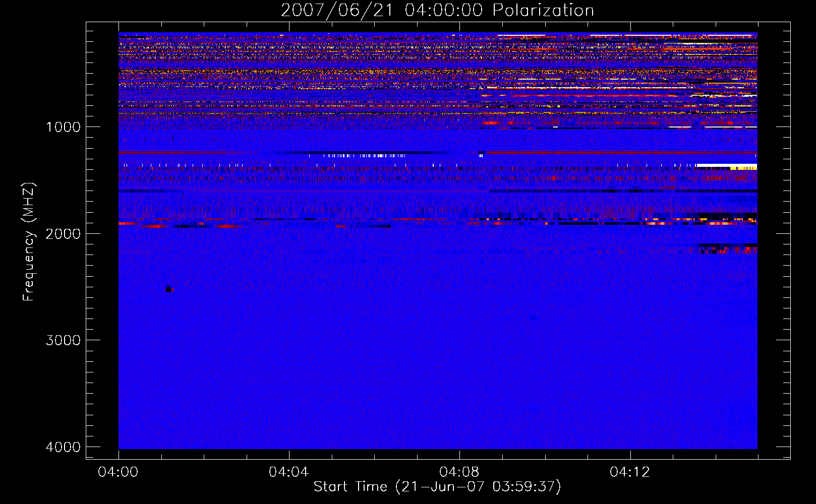Click the 'Frequency (MHZ)' y-axis label
816x504 pixels.
tap(29, 242)
